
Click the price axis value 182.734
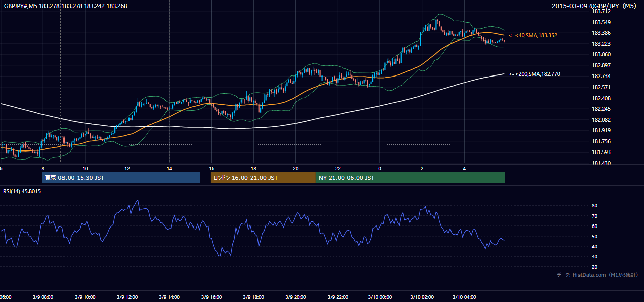click(601, 76)
